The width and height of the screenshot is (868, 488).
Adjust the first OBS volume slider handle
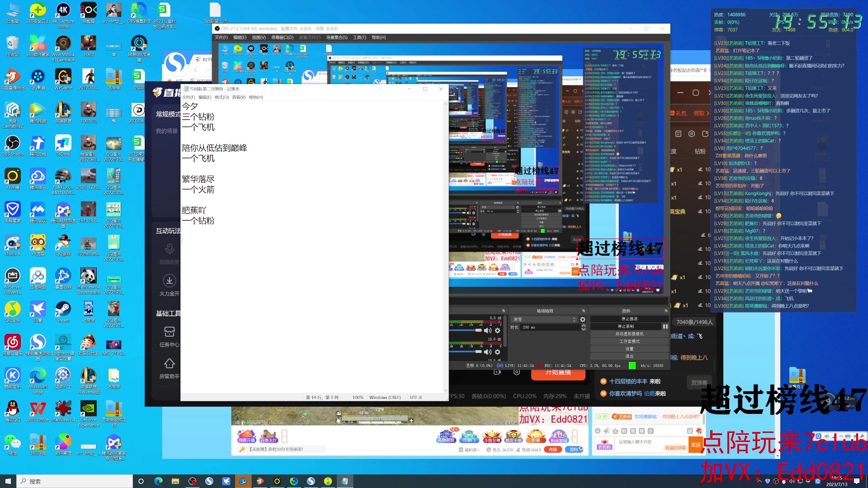point(478,330)
